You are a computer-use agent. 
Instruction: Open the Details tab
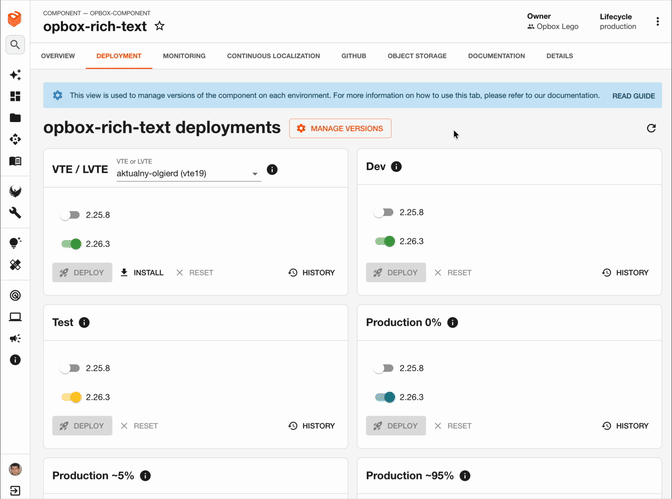pos(559,56)
